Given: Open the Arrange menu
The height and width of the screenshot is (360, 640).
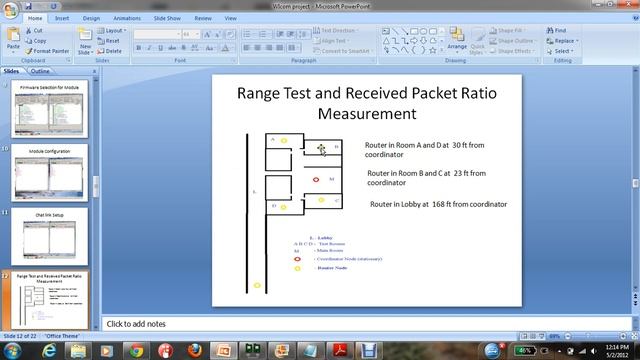Looking at the screenshot, I should [457, 40].
